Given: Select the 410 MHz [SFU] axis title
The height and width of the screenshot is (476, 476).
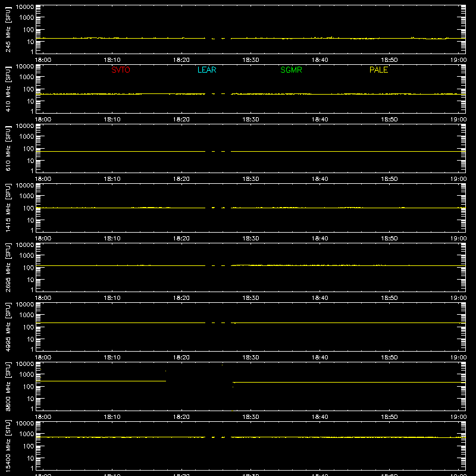Looking at the screenshot, I should pyautogui.click(x=8, y=89).
